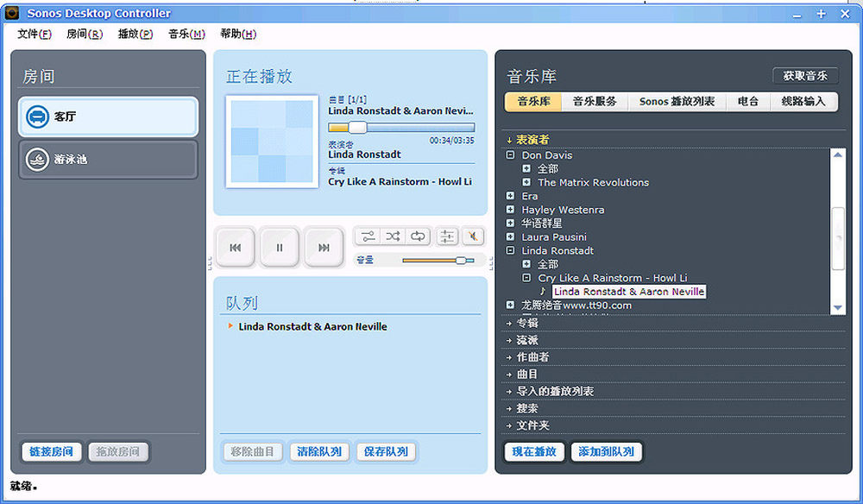Pause the current playback
863x504 pixels.
coord(280,248)
